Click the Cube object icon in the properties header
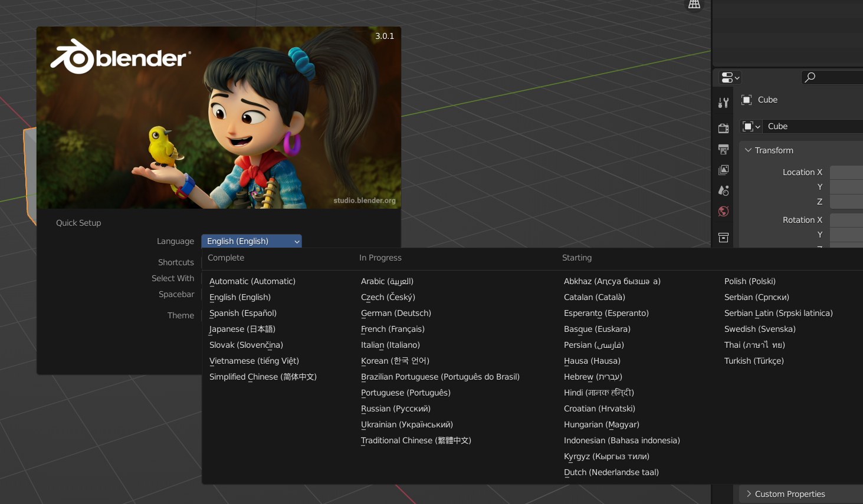 point(746,100)
